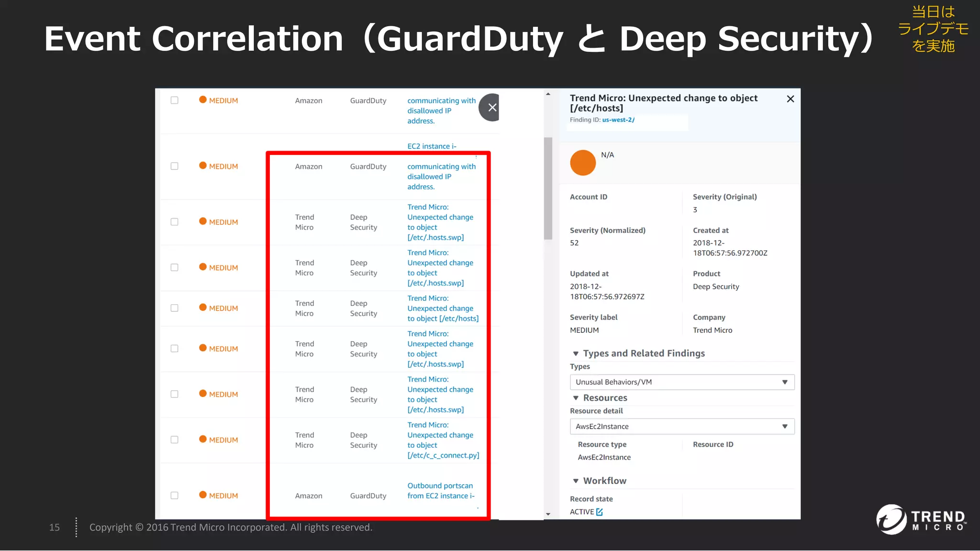Screen dimensions: 980x551
Task: Click MEDIUM label in the top finding row
Action: [223, 100]
